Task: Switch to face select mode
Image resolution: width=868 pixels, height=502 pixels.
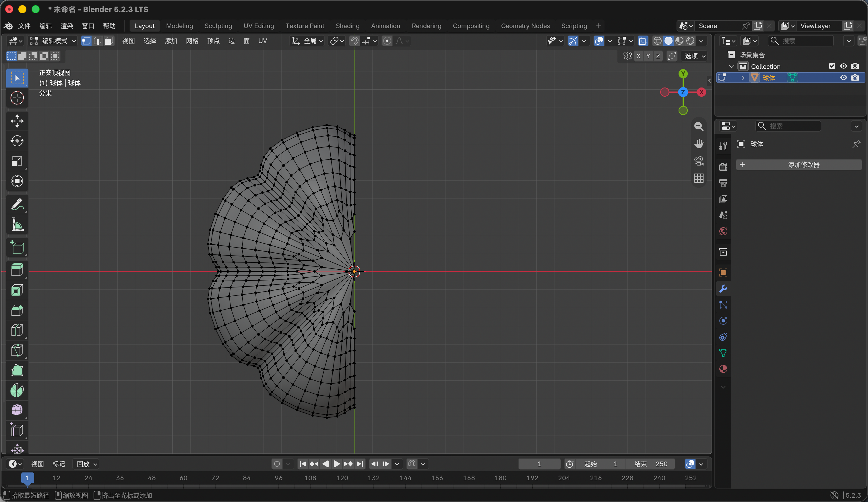Action: click(109, 41)
